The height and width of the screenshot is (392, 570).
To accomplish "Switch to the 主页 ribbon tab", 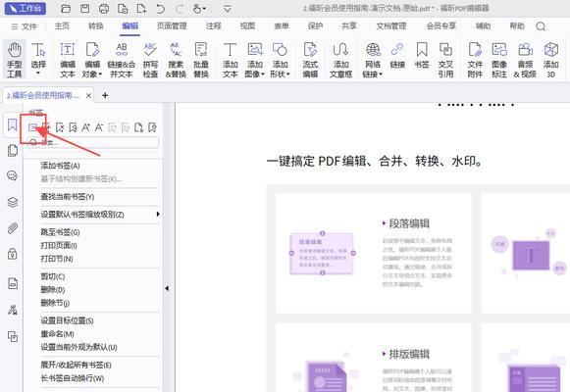I will click(x=62, y=26).
